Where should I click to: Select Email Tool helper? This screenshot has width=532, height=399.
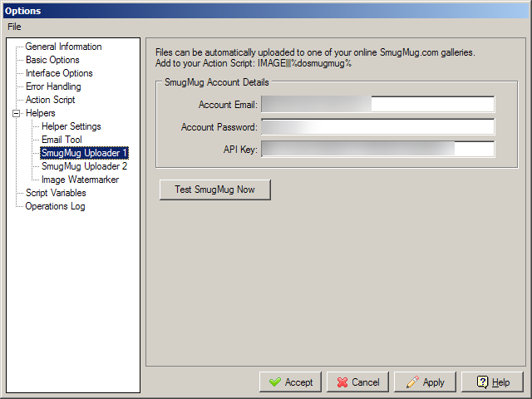click(62, 140)
